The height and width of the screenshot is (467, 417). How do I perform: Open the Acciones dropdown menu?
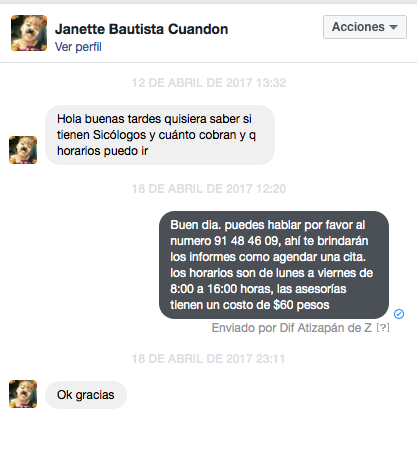point(365,27)
